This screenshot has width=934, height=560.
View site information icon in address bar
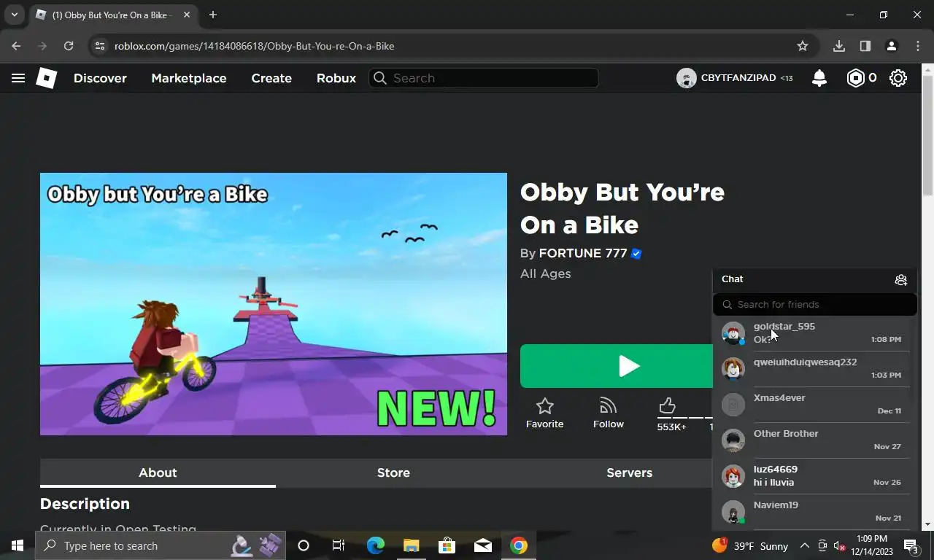coord(100,46)
